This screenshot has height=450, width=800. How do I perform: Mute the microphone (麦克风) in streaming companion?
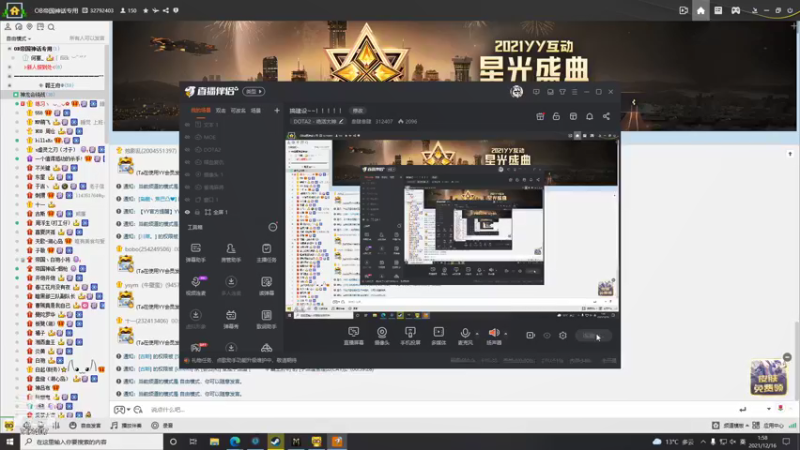point(465,336)
